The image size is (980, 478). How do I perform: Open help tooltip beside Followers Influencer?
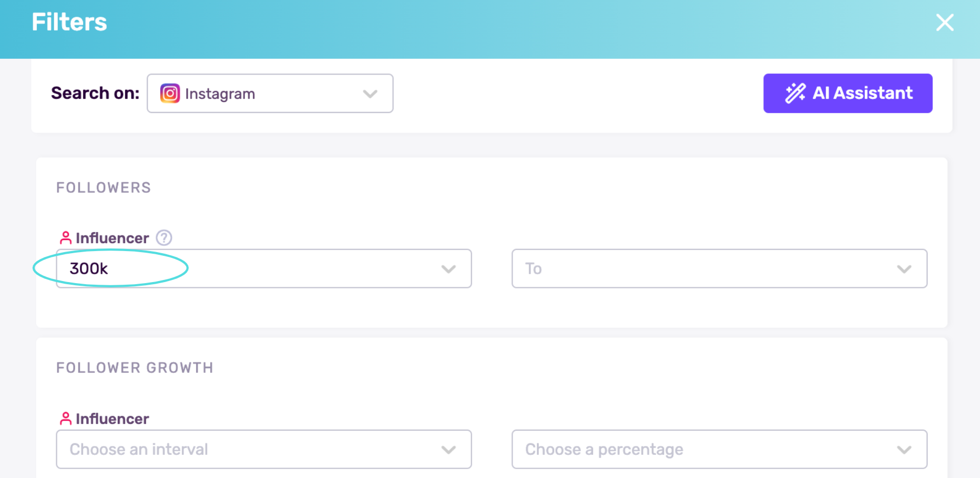(x=164, y=238)
